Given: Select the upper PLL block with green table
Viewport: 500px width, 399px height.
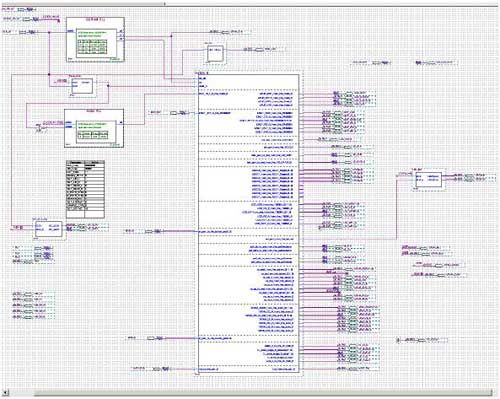Looking at the screenshot, I should (x=95, y=39).
